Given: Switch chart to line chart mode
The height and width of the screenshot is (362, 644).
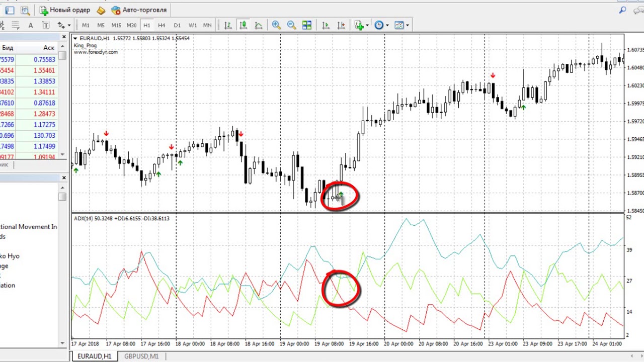Looking at the screenshot, I should [x=258, y=25].
